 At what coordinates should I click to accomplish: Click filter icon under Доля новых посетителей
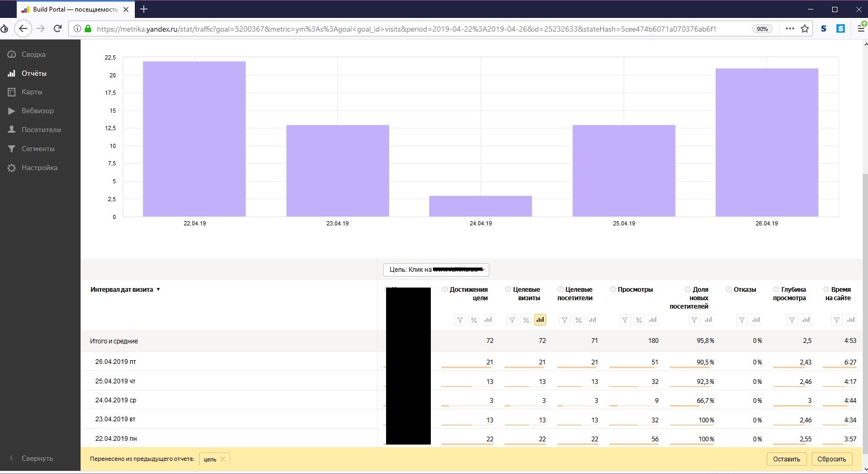click(694, 320)
